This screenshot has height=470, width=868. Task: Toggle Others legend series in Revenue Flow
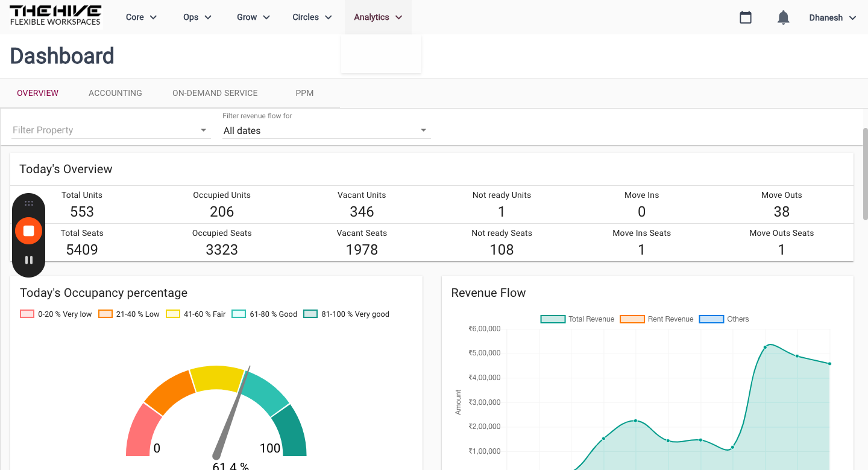click(x=724, y=319)
